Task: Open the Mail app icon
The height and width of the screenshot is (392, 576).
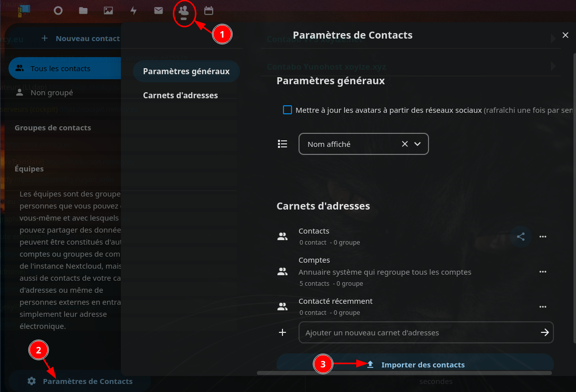Action: 159,11
